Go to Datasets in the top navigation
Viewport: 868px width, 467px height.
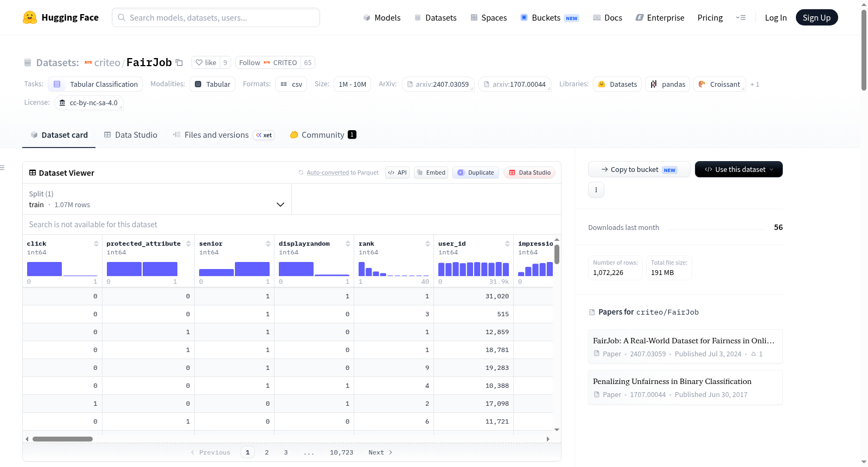click(435, 17)
